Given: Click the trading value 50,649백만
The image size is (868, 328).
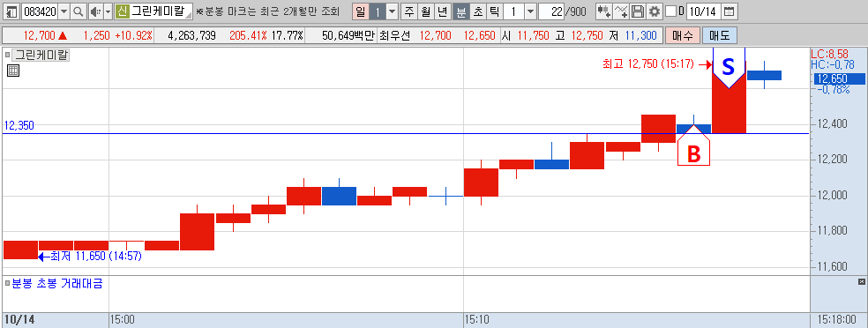Looking at the screenshot, I should (348, 36).
